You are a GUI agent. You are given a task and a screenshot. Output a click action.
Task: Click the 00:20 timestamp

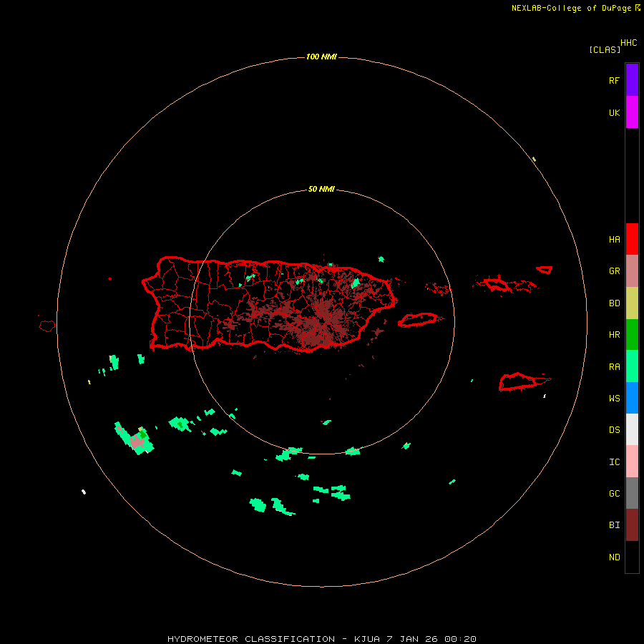pyautogui.click(x=460, y=639)
